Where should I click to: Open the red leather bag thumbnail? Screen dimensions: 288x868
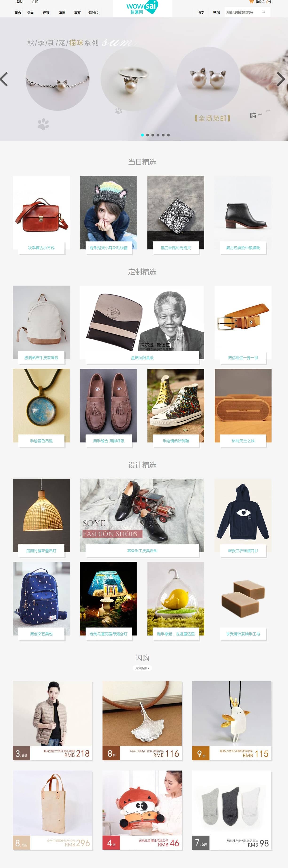pos(41,212)
